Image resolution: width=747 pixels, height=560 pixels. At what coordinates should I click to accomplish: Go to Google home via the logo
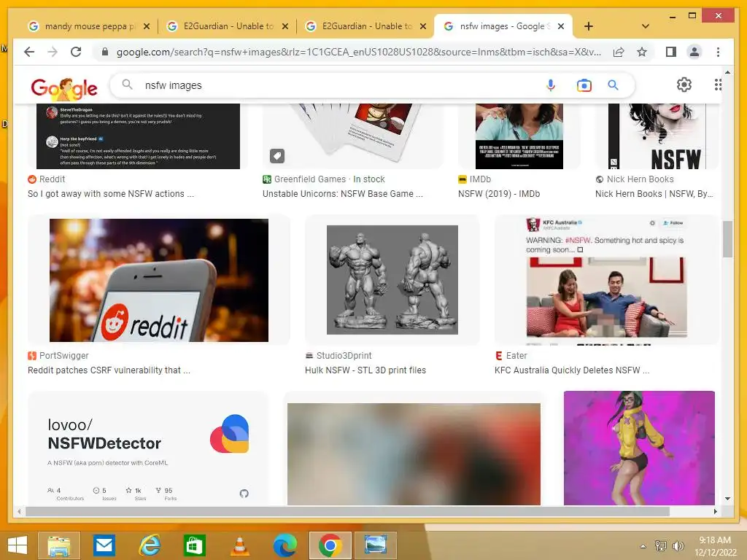[x=64, y=88]
